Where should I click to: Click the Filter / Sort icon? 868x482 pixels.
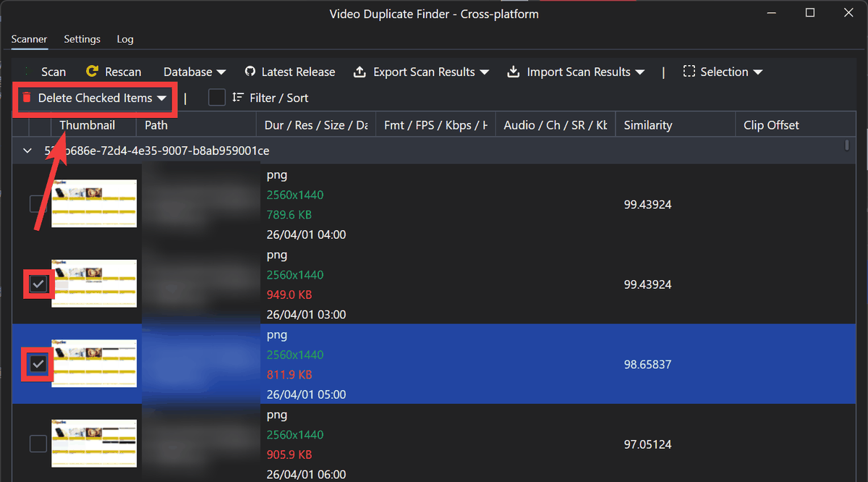point(238,98)
